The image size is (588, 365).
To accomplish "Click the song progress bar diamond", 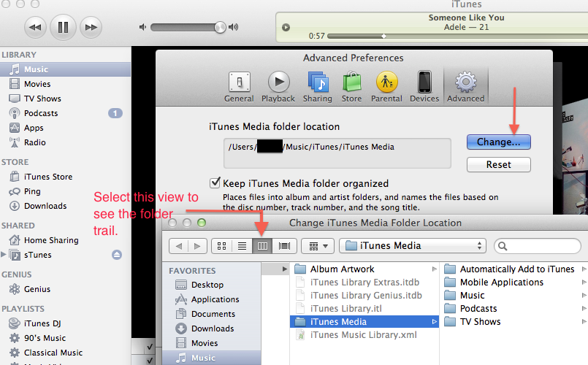I will tap(383, 36).
